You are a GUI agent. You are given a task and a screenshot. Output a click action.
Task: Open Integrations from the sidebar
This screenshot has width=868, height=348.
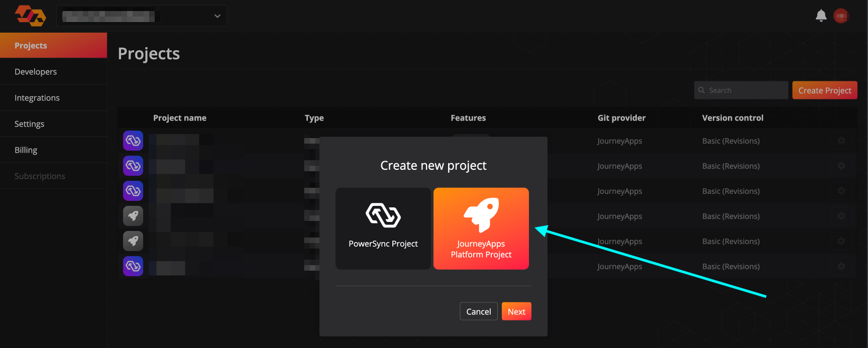[53, 98]
